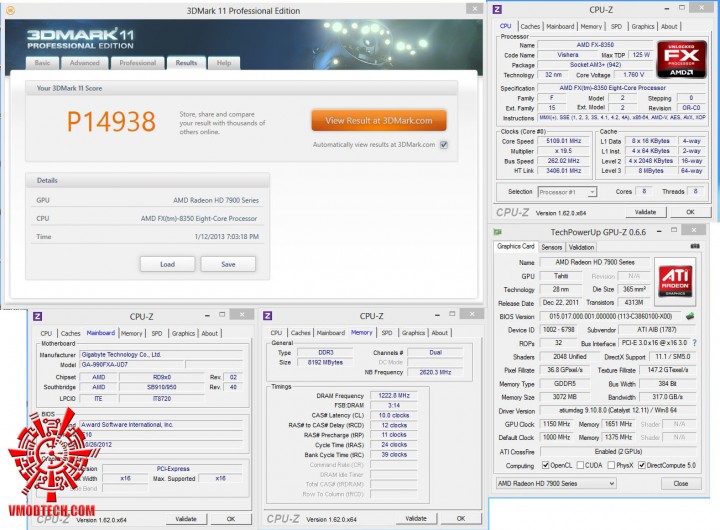Click the CPU-Z title icon in processor window
The width and height of the screenshot is (720, 530).
tap(497, 9)
